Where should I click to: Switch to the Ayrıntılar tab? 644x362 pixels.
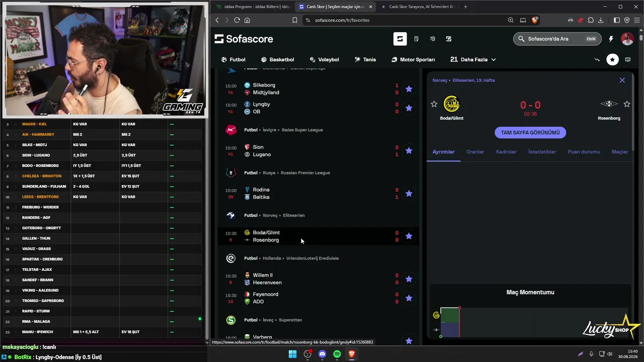tap(443, 152)
